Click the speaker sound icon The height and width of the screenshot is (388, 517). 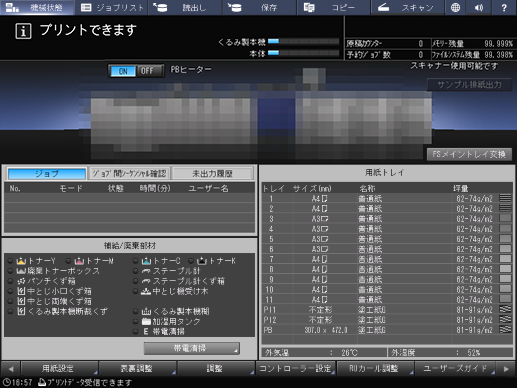[479, 7]
